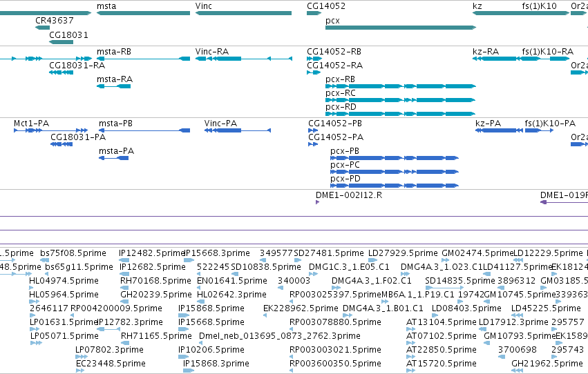Image resolution: width=588 pixels, height=374 pixels.
Task: Click the CG14052-PA label
Action: [336, 137]
